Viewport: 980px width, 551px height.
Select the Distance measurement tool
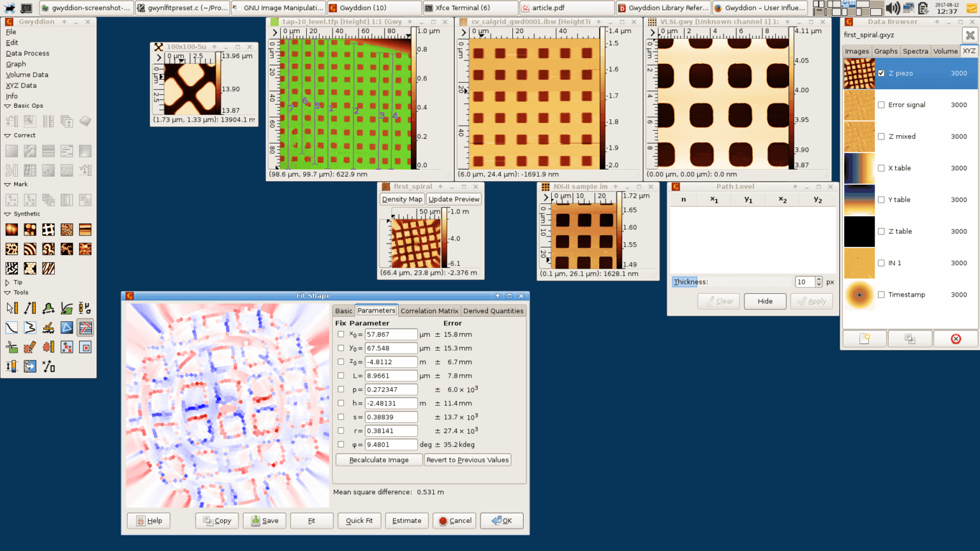(31, 308)
